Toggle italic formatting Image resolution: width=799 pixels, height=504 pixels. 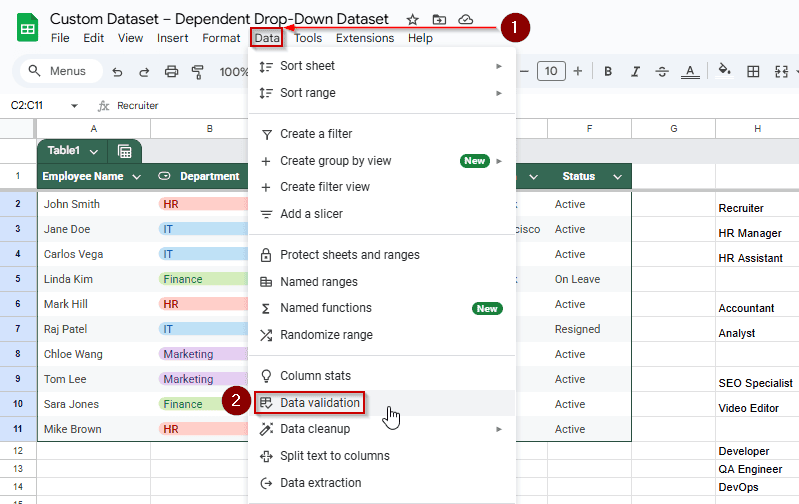click(635, 71)
